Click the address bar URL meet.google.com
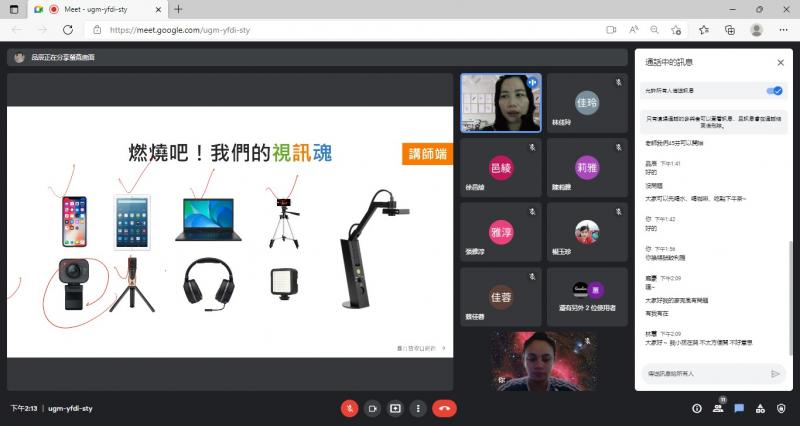The image size is (800, 426). tap(180, 30)
